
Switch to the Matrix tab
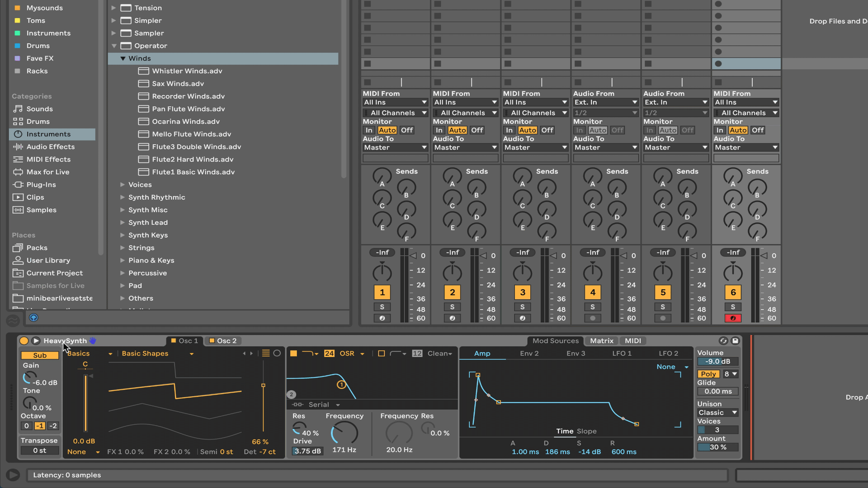[601, 341]
